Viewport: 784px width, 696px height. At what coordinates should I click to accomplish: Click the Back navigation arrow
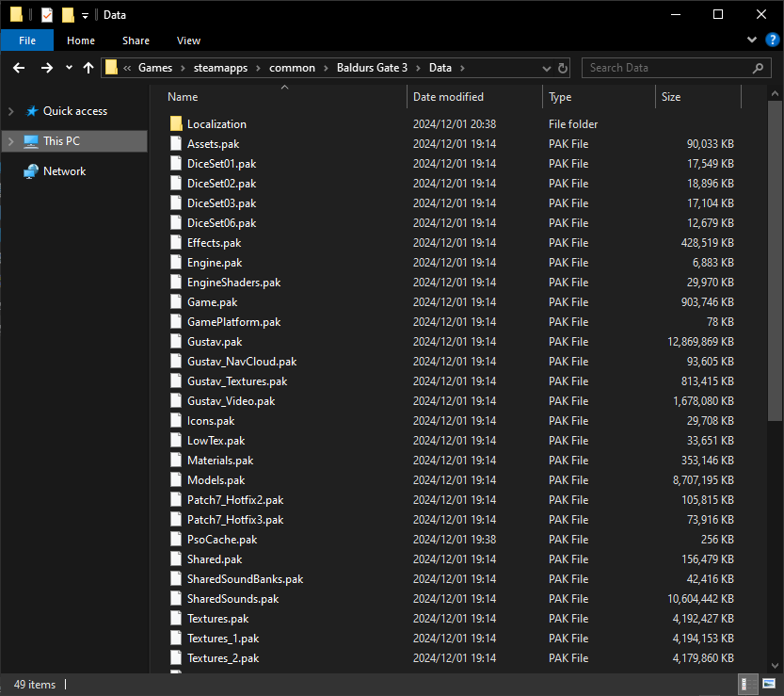click(x=19, y=68)
